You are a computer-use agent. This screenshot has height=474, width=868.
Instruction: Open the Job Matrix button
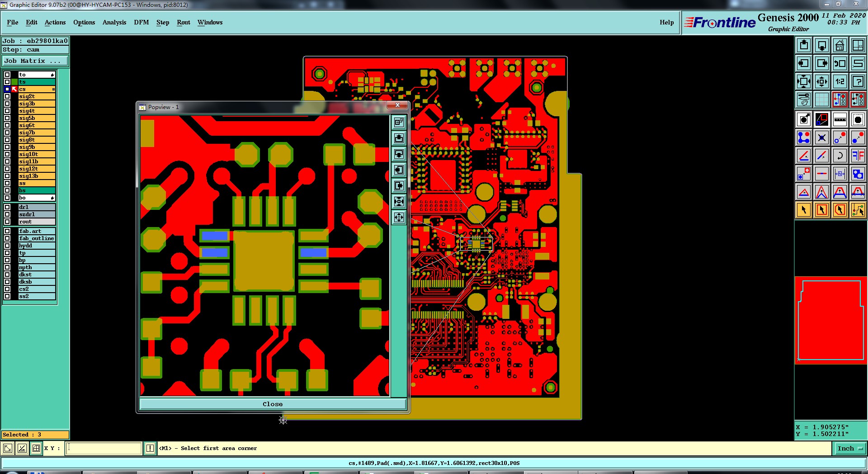tap(35, 61)
